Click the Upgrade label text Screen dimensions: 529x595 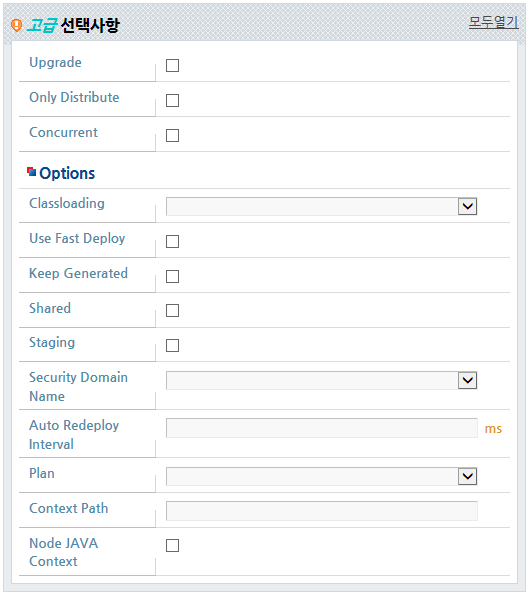[x=55, y=63]
